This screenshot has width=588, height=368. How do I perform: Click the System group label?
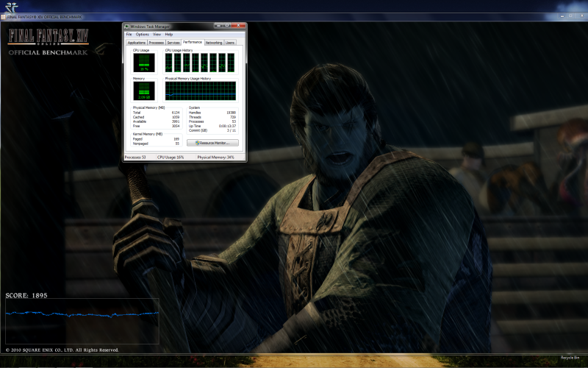[x=194, y=107]
